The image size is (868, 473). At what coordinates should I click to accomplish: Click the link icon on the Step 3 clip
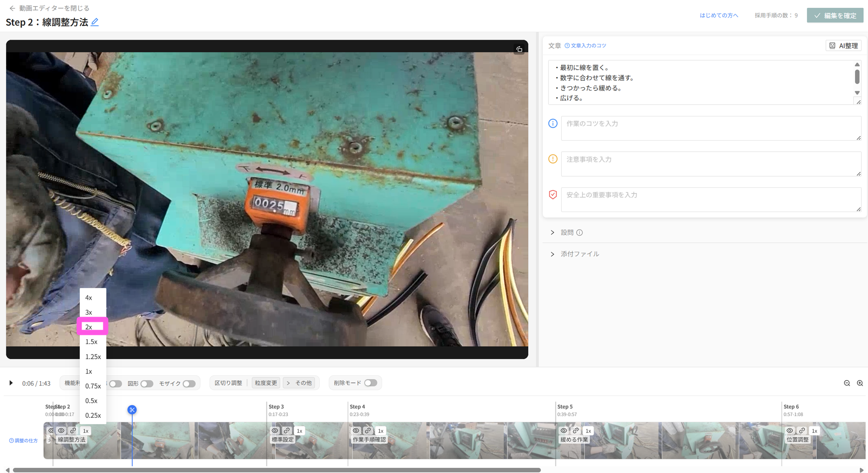pos(287,430)
